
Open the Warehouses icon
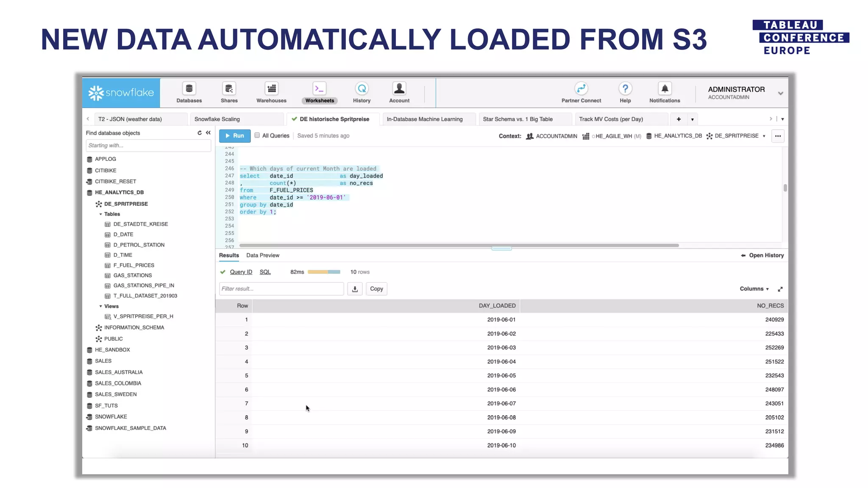coord(271,89)
